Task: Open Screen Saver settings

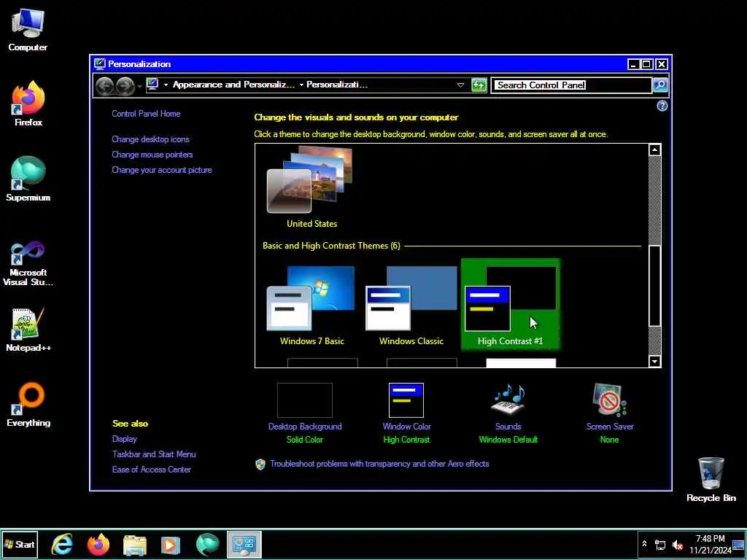Action: click(610, 413)
